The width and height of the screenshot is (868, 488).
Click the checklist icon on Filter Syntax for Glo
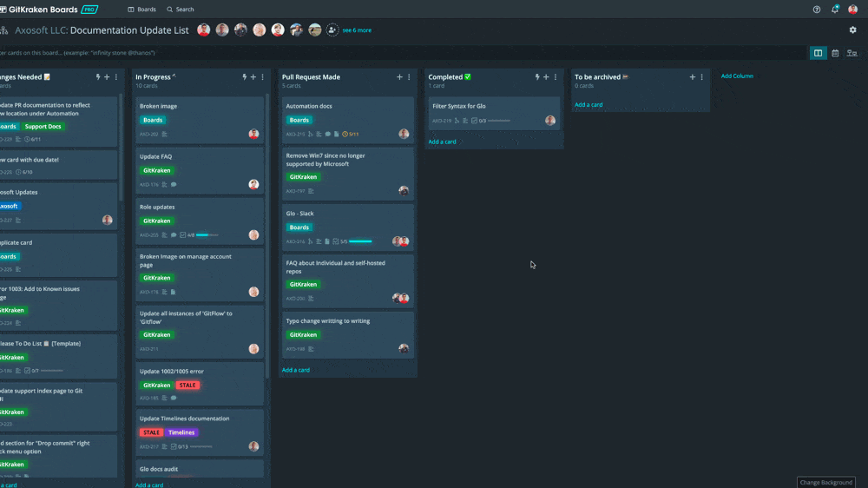click(x=474, y=121)
